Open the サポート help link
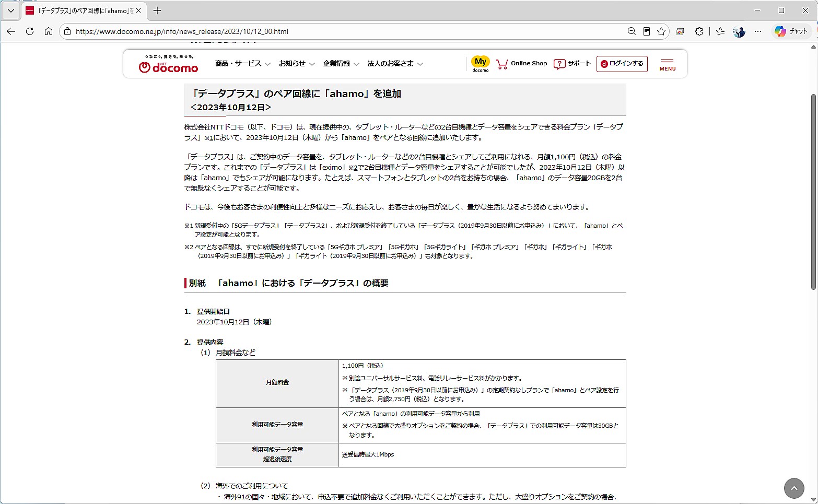Viewport: 818px width, 504px height. [572, 64]
